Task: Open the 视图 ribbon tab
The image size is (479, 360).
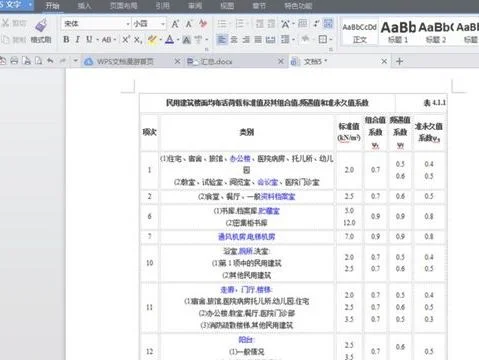Action: click(x=227, y=6)
